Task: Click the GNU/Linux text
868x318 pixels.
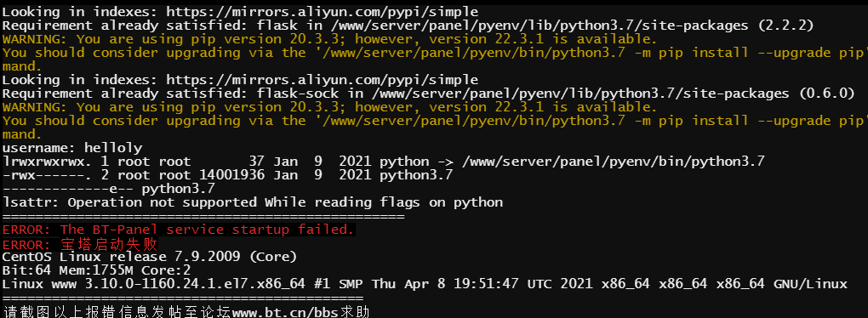Action: coord(810,284)
